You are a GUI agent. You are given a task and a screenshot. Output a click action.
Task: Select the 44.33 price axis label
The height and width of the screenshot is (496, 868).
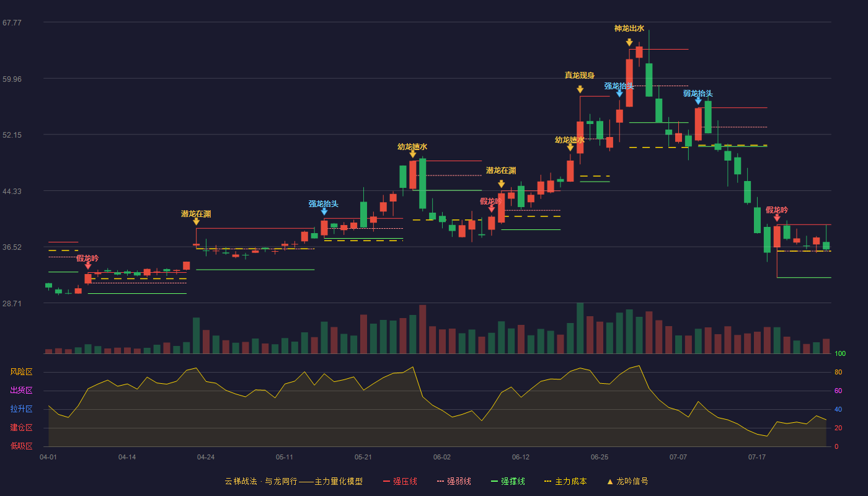point(12,192)
